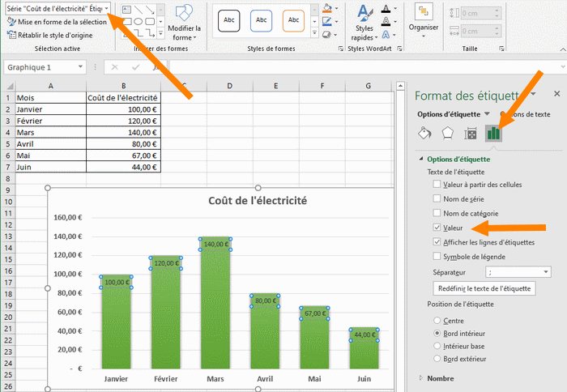Image resolution: width=567 pixels, height=392 pixels.
Task: Open Styles rapides WordArt gallery
Action: pyautogui.click(x=364, y=23)
